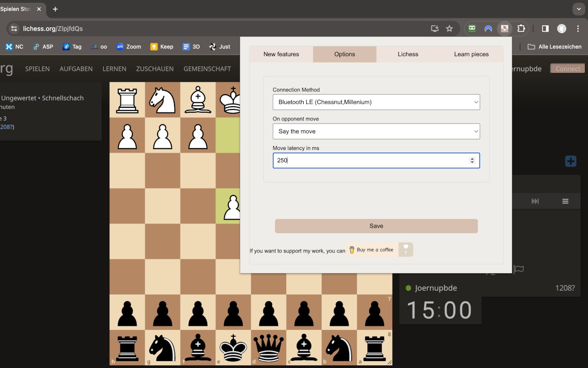The image size is (588, 368).
Task: Open the browser extensions puzzle icon
Action: (520, 28)
